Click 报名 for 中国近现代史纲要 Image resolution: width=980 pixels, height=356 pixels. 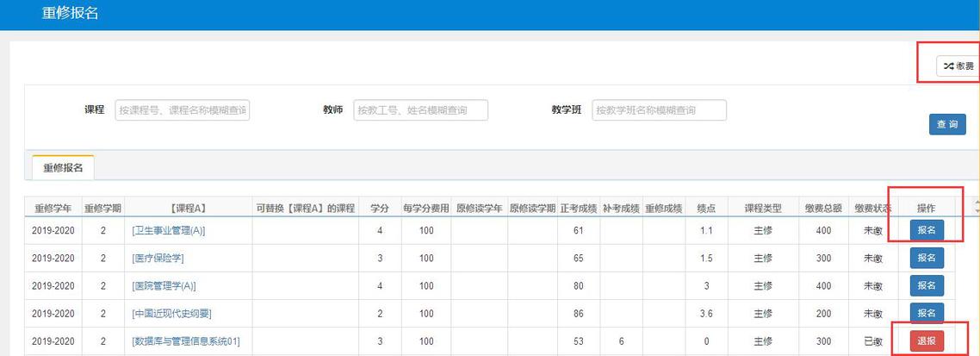[x=927, y=313]
